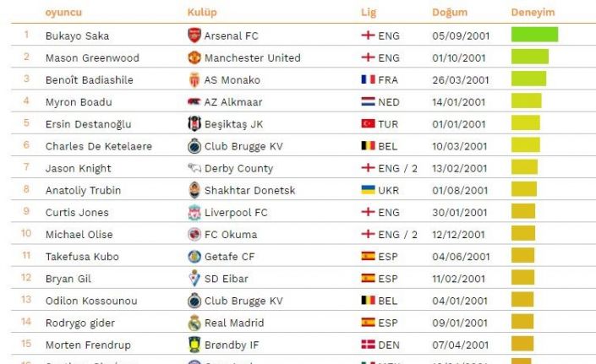Sort by the Doğum column header

pyautogui.click(x=449, y=13)
